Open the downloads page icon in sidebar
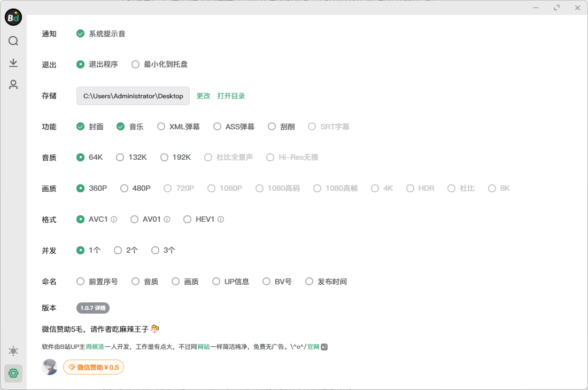 point(13,63)
